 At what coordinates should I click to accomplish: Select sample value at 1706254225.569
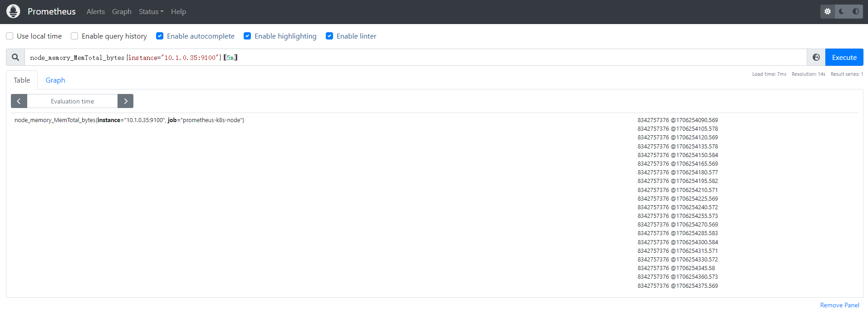pos(678,199)
